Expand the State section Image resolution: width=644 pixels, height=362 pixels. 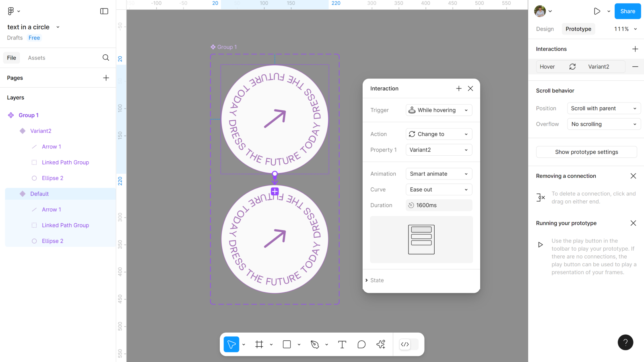pyautogui.click(x=377, y=280)
